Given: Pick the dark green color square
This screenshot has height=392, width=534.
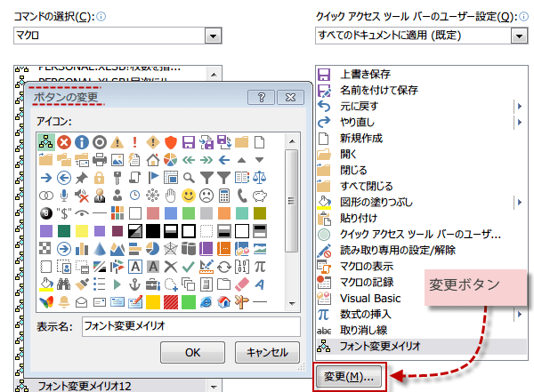Looking at the screenshot, I should [x=64, y=231].
